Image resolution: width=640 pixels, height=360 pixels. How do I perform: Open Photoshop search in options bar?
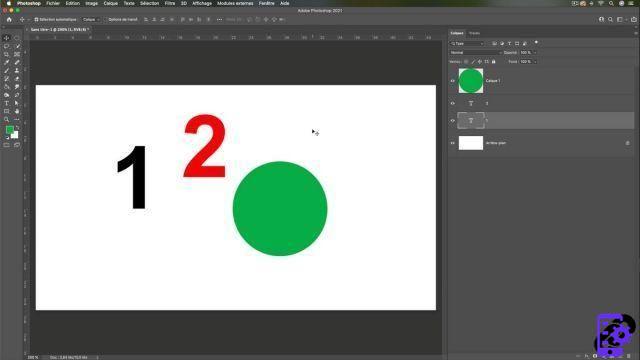click(610, 19)
